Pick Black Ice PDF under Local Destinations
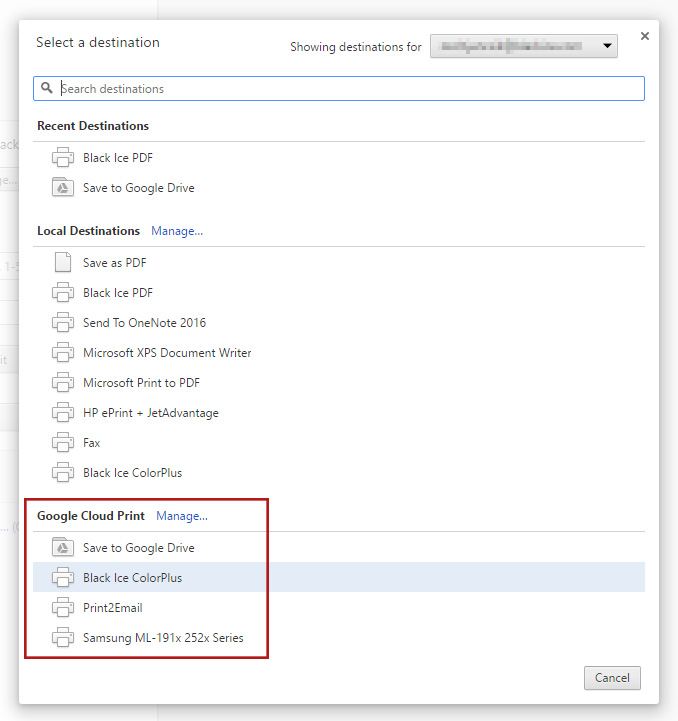The width and height of the screenshot is (678, 721). (118, 293)
